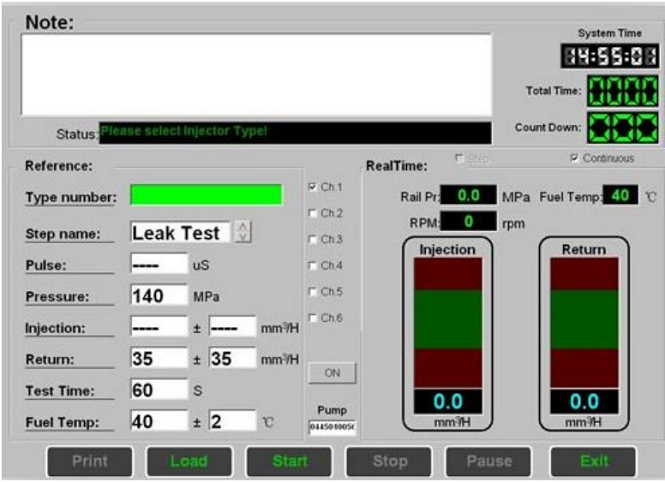Click the Step name spinner arrows
Image resolution: width=665 pixels, height=482 pixels.
(243, 232)
